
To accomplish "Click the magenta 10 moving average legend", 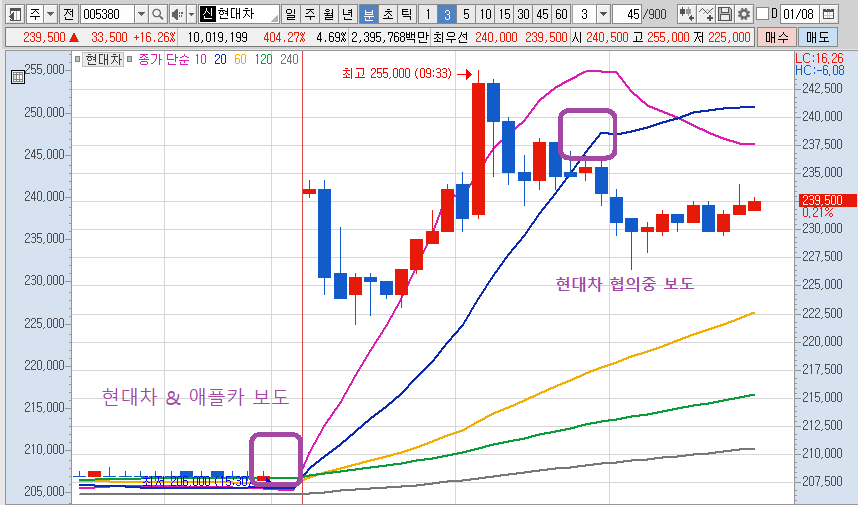I will [x=200, y=59].
